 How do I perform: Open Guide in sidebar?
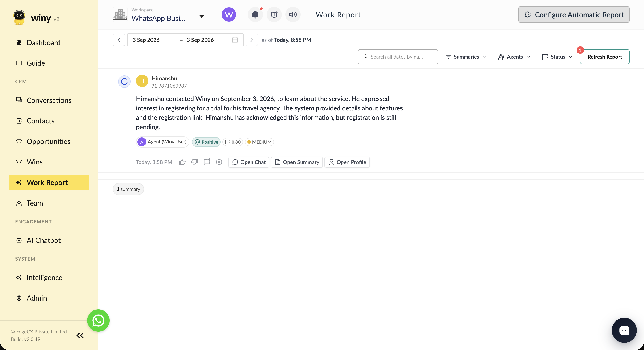click(49, 63)
